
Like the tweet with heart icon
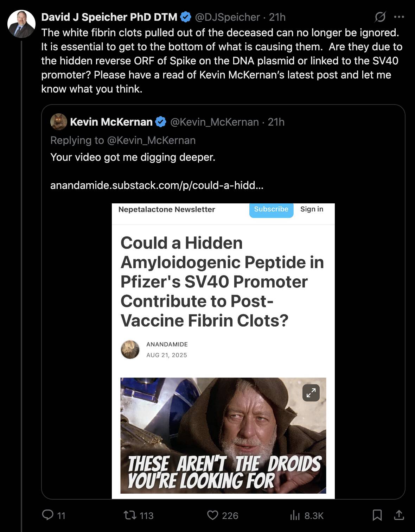[212, 515]
